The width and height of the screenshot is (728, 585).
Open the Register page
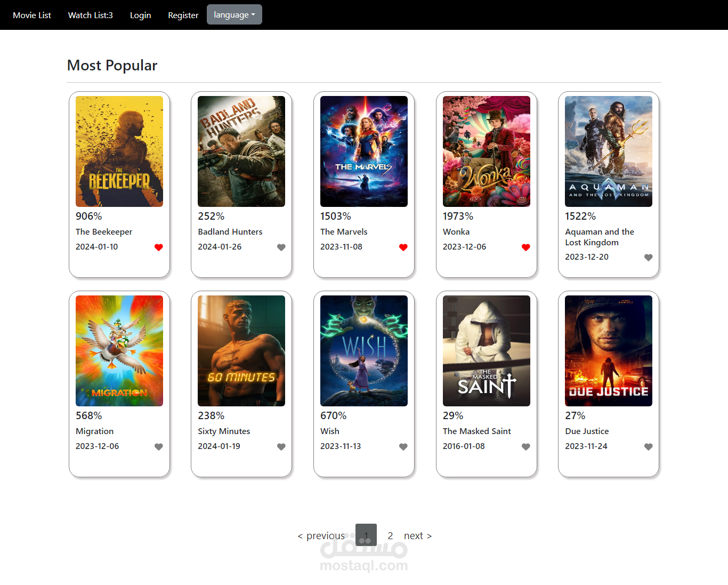coord(183,15)
